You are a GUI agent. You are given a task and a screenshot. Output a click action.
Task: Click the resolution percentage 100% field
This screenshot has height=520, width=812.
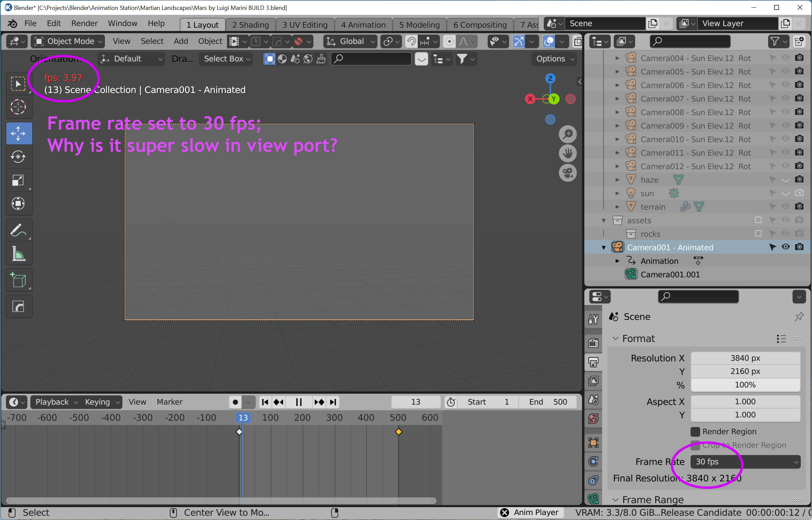(x=745, y=385)
